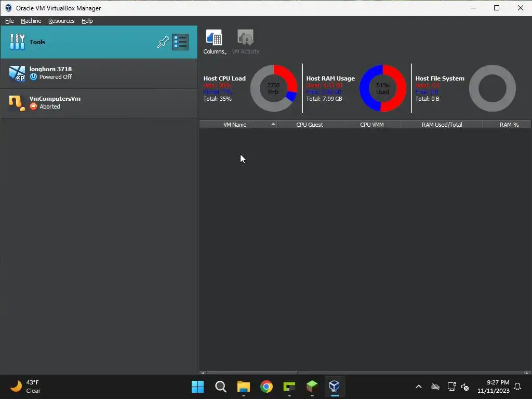Open the File menu
The image size is (532, 399).
coord(9,21)
